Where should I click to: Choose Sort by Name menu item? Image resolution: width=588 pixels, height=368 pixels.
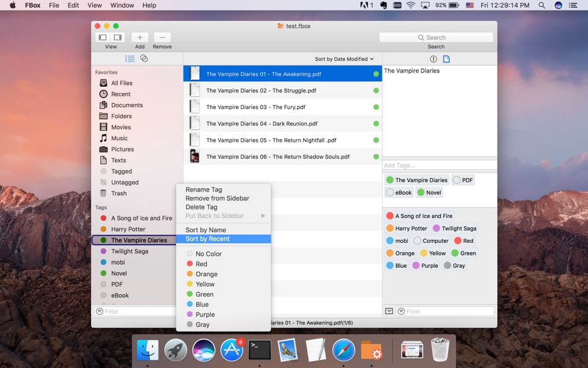pyautogui.click(x=223, y=230)
